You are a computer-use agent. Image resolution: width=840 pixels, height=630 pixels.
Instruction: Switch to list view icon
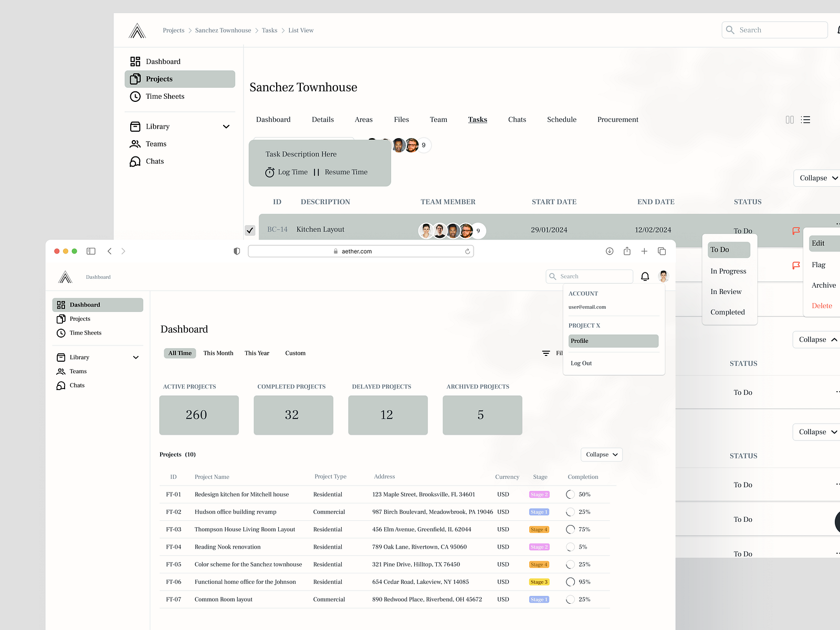(805, 120)
